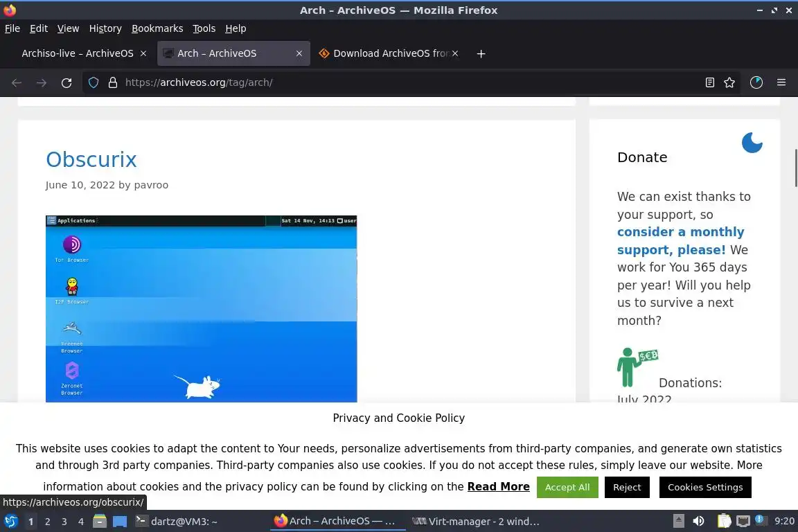Launch the file manager from the taskbar
This screenshot has height=532, width=798.
pyautogui.click(x=100, y=522)
